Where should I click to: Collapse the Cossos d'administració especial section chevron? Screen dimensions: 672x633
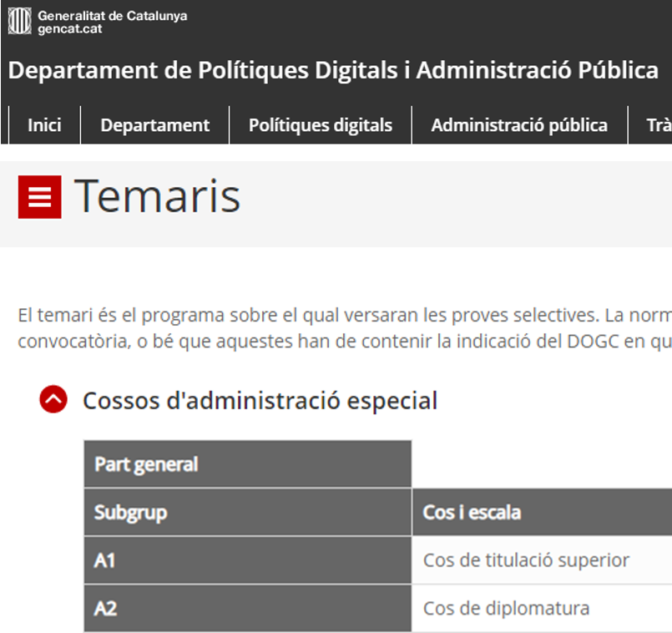tap(53, 400)
